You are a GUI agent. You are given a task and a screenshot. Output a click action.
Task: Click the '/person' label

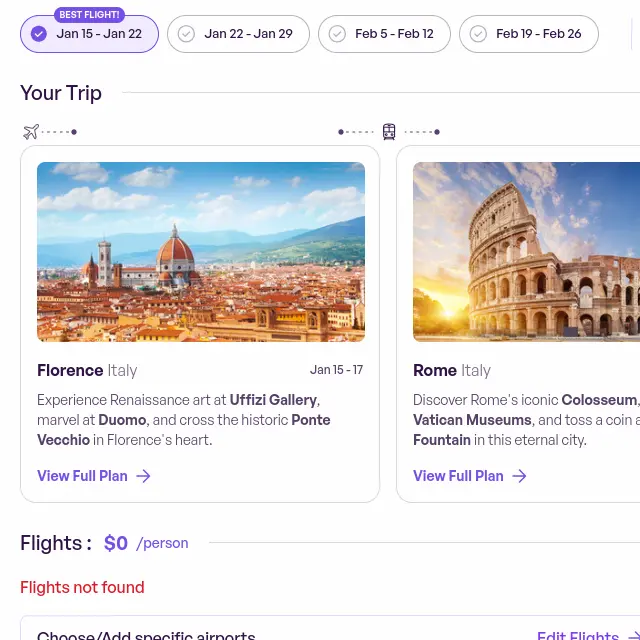pyautogui.click(x=162, y=543)
